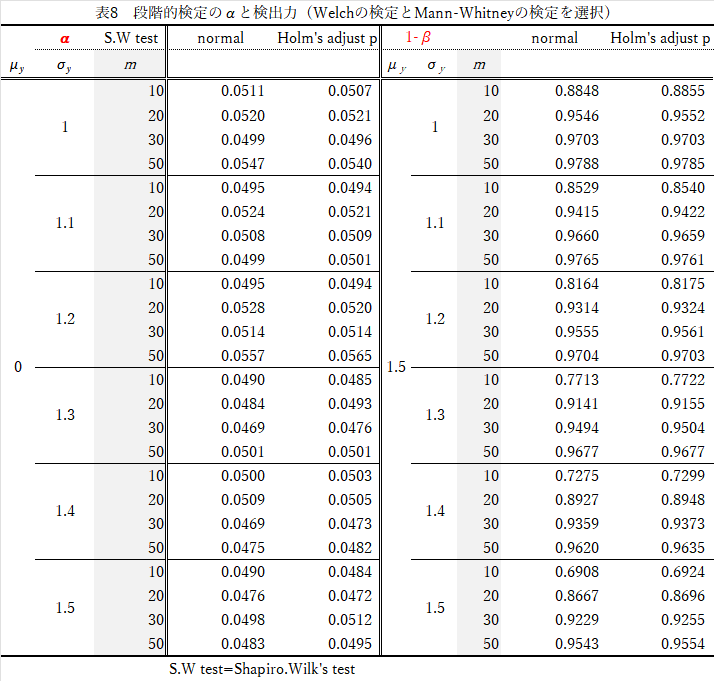Viewport: 714px width, 681px height.
Task: Select the power value 0.9554
Action: (x=683, y=644)
